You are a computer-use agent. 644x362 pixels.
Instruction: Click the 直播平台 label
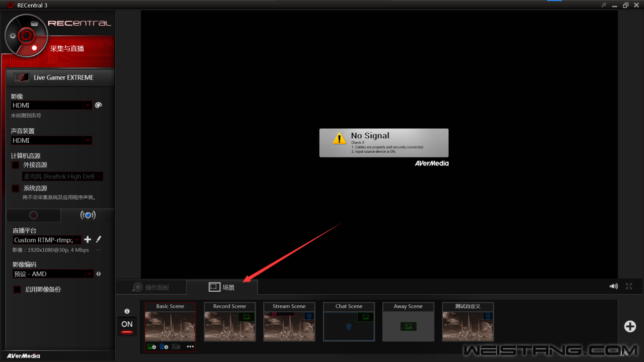pyautogui.click(x=25, y=230)
